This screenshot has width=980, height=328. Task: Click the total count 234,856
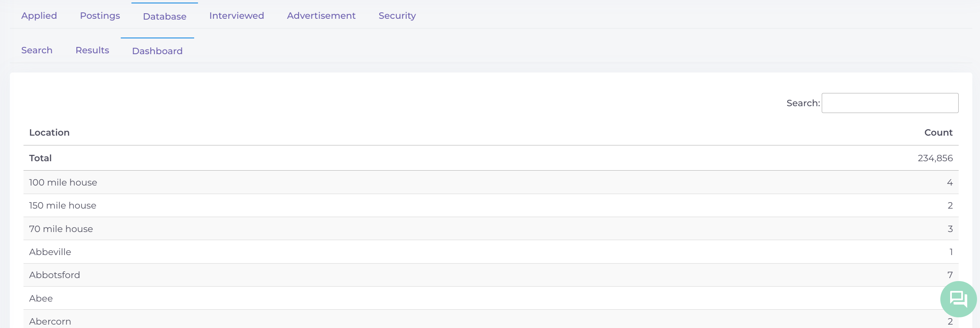(935, 158)
